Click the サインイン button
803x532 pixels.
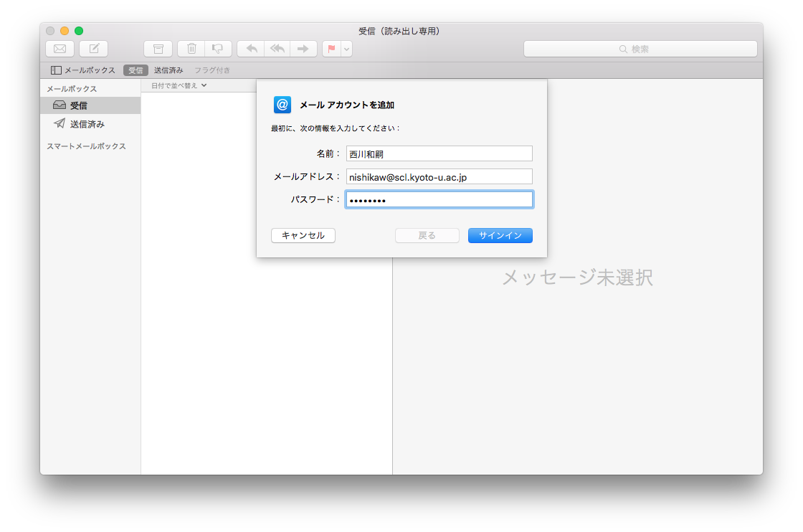click(x=500, y=236)
